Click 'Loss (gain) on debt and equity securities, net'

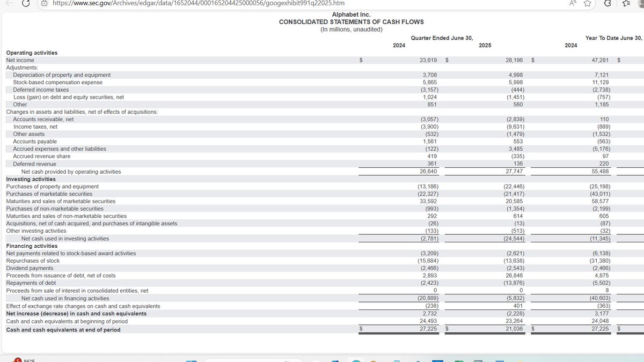68,97
